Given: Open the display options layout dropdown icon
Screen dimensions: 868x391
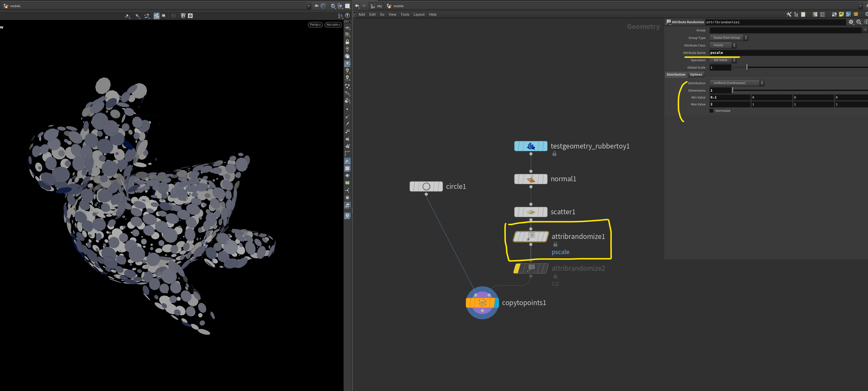Looking at the screenshot, I should pyautogui.click(x=340, y=15).
